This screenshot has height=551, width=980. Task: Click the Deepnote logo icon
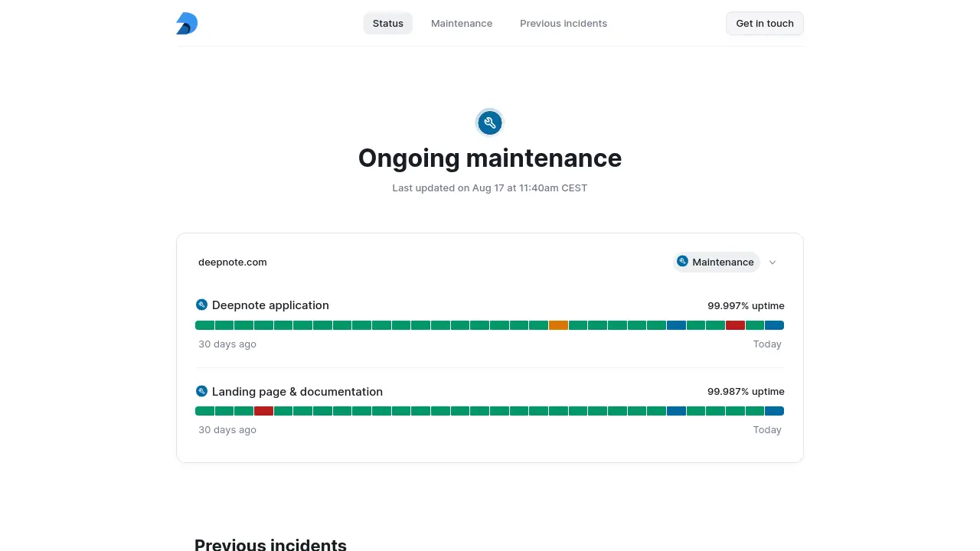187,24
